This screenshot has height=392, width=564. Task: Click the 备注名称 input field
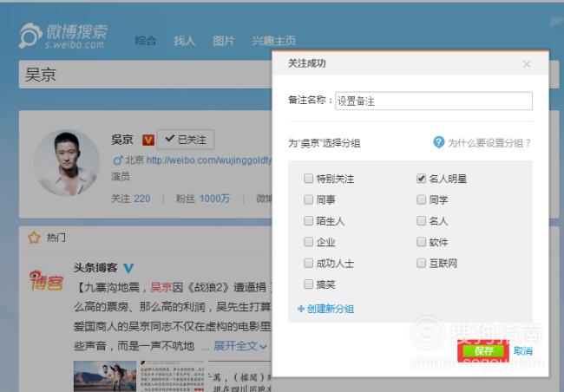coord(434,101)
